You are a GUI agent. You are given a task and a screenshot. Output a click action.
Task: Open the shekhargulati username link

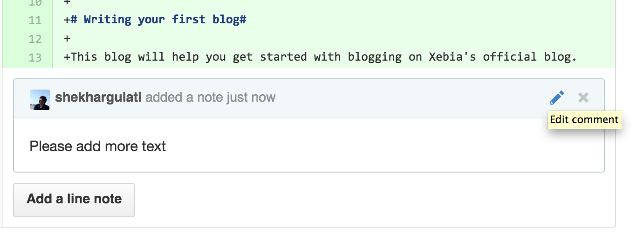(98, 97)
